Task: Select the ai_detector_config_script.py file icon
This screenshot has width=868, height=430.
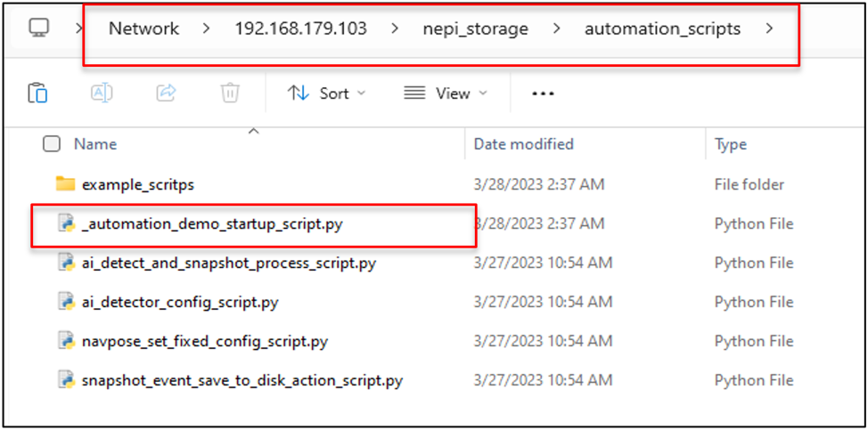Action: coord(67,303)
